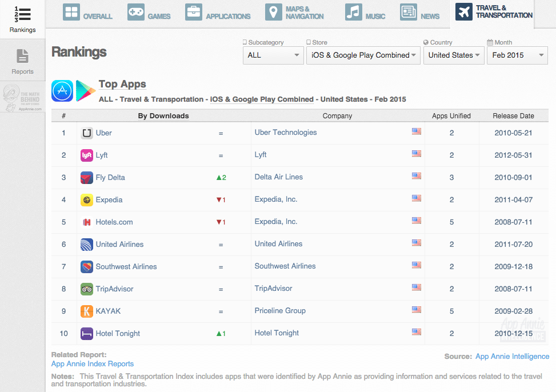This screenshot has width=556, height=392.
Task: Select Travel & Transportation tab
Action: 494,11
